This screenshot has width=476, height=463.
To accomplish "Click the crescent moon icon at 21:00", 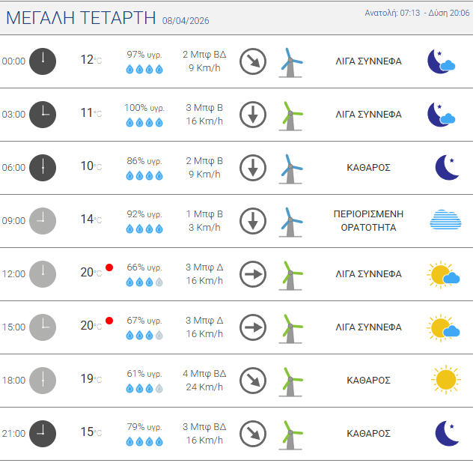I will [x=447, y=433].
